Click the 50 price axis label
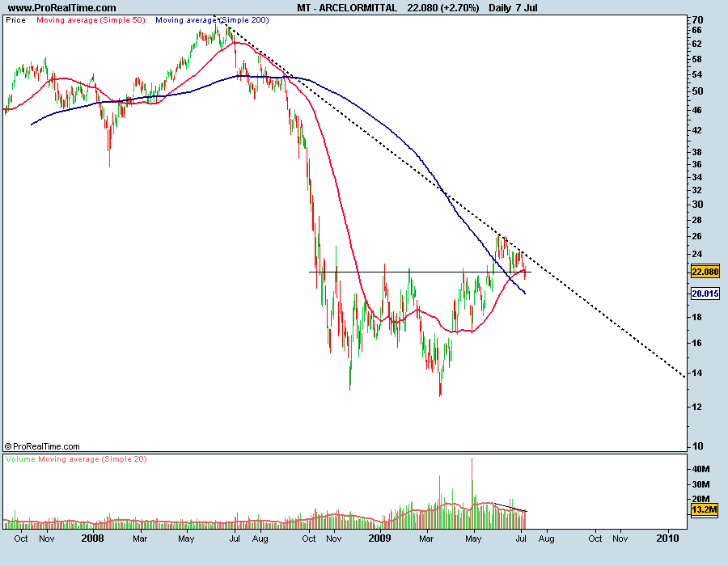Image resolution: width=728 pixels, height=566 pixels. coord(697,91)
